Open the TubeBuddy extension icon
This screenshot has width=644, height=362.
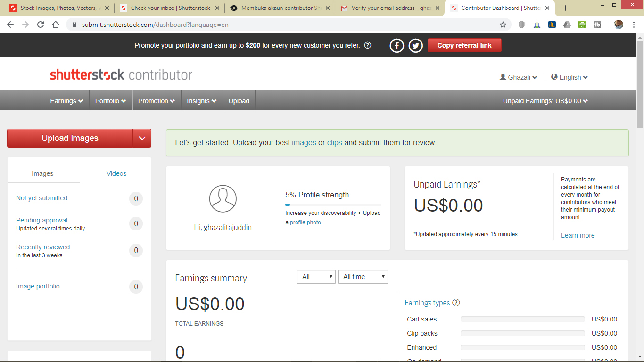[x=597, y=25]
